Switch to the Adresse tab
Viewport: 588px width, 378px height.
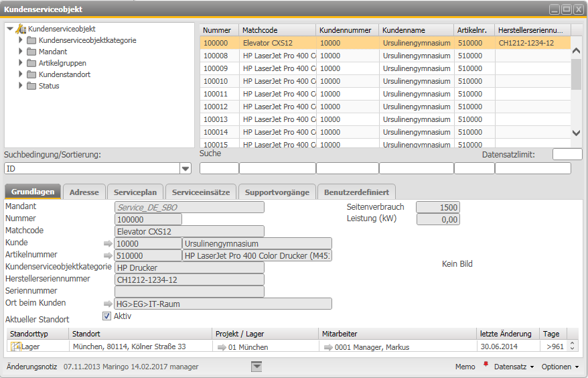pos(84,192)
